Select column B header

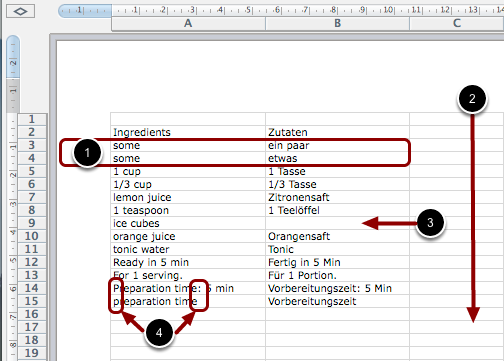tap(337, 23)
